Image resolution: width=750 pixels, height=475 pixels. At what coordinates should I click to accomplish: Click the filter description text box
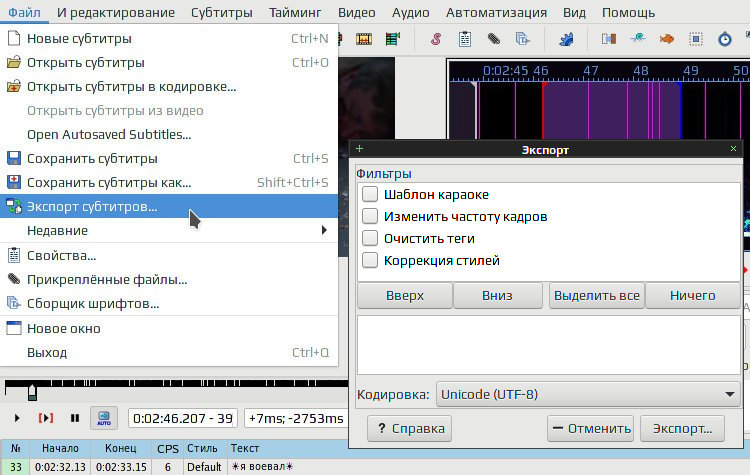click(548, 344)
